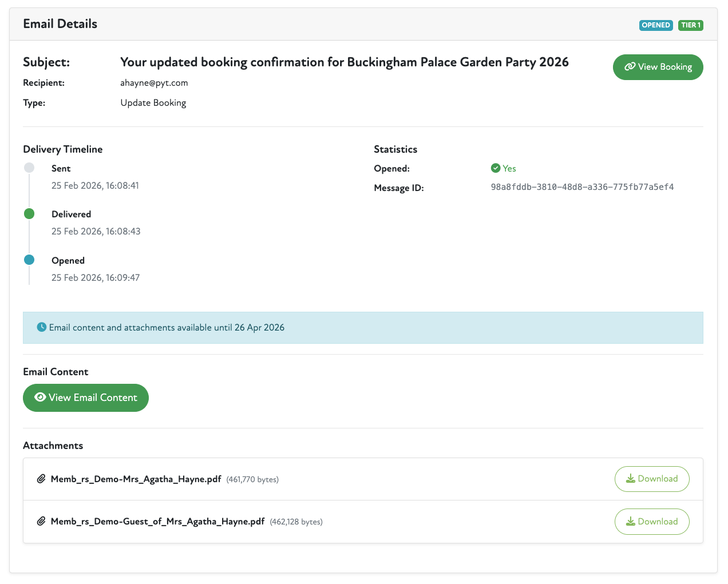The image size is (728, 584).
Task: Click the eye icon in View Email Content
Action: pos(40,398)
